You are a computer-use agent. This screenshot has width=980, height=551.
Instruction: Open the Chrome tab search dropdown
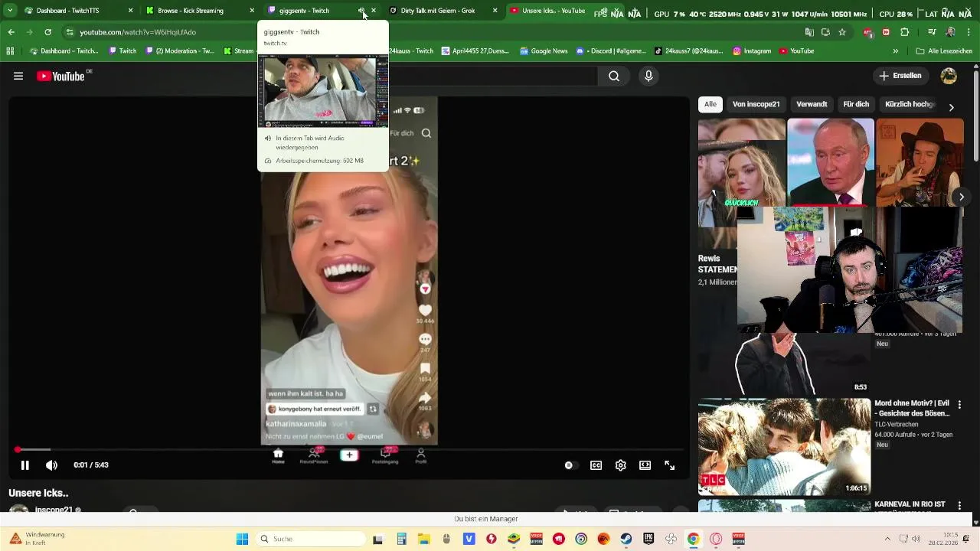(x=10, y=11)
